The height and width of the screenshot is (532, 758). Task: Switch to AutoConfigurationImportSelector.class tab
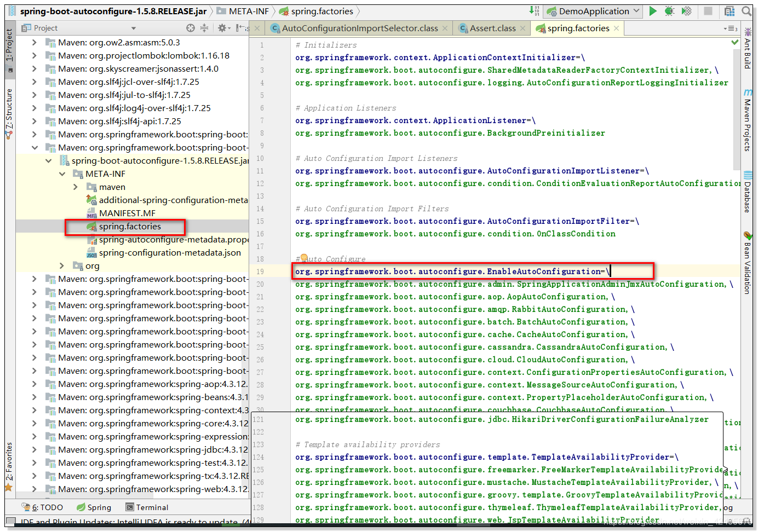click(x=360, y=28)
